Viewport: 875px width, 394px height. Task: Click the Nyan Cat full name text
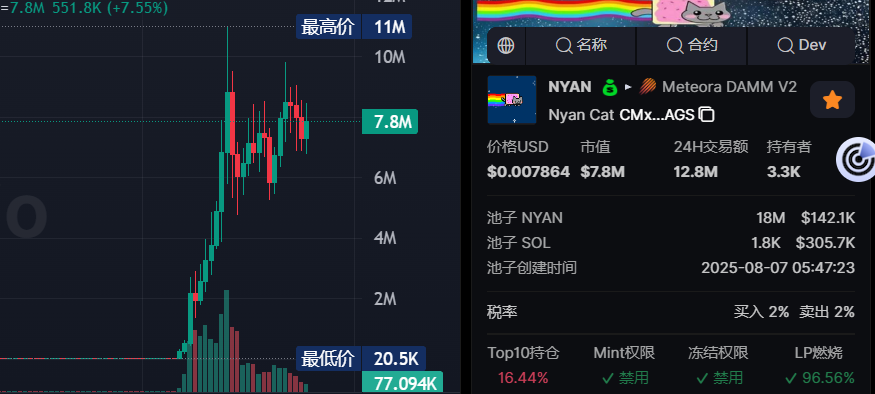(581, 115)
